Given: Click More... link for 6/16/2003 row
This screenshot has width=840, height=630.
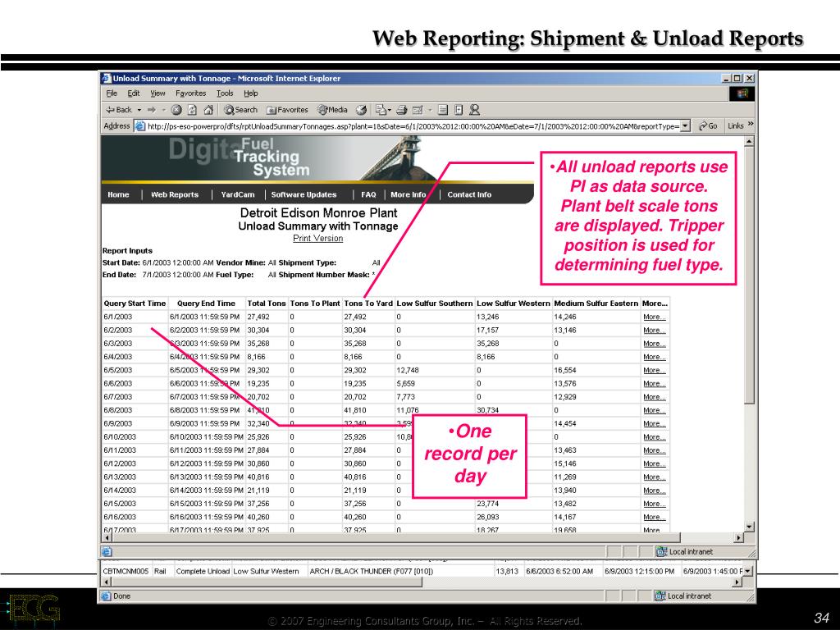Looking at the screenshot, I should click(x=654, y=518).
